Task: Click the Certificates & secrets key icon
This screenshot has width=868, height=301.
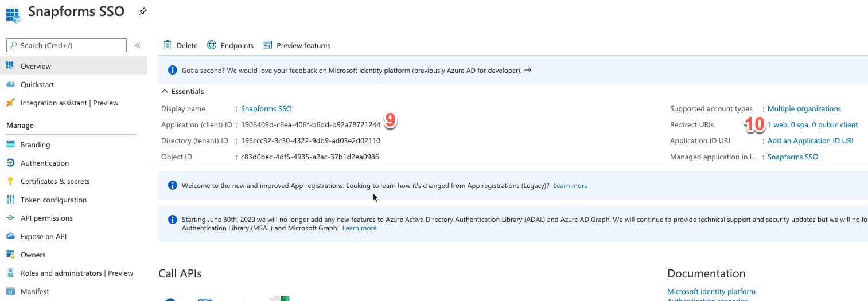Action: (x=10, y=181)
